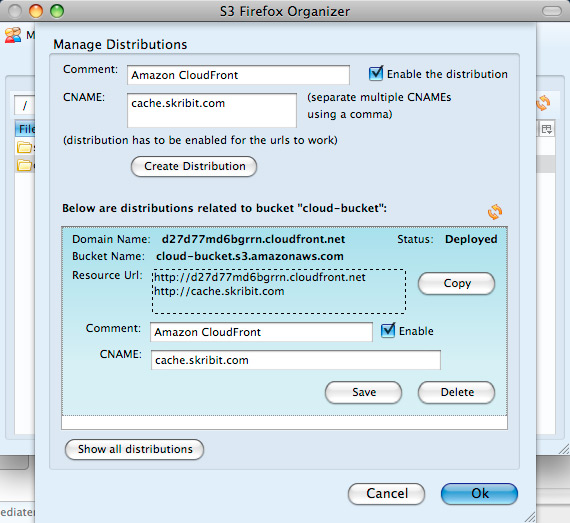The image size is (570, 523).
Task: Click the Deployed status text
Action: (471, 239)
